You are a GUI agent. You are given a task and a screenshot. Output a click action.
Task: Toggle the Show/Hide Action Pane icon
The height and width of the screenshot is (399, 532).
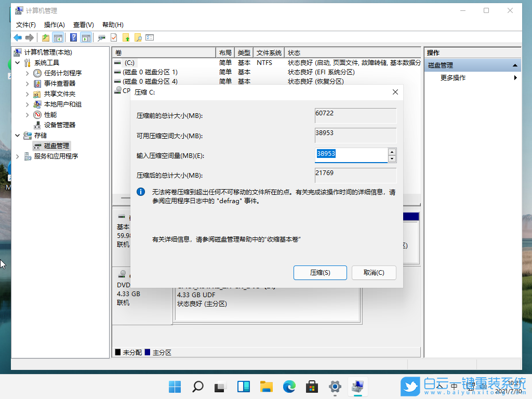click(x=85, y=37)
